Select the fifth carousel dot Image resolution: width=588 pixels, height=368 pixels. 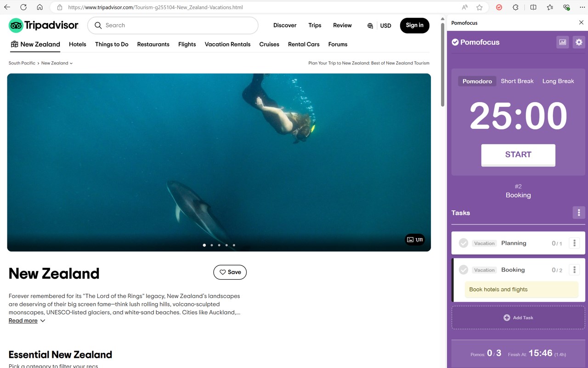click(234, 245)
